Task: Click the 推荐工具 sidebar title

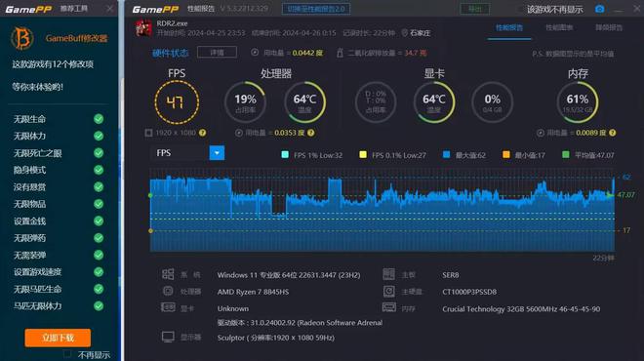Action: pos(73,9)
